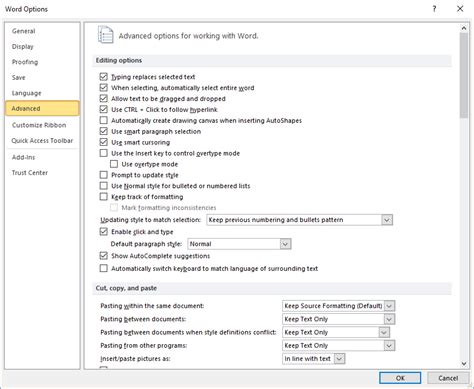
Task: Click the Editing options section header
Action: (272, 60)
